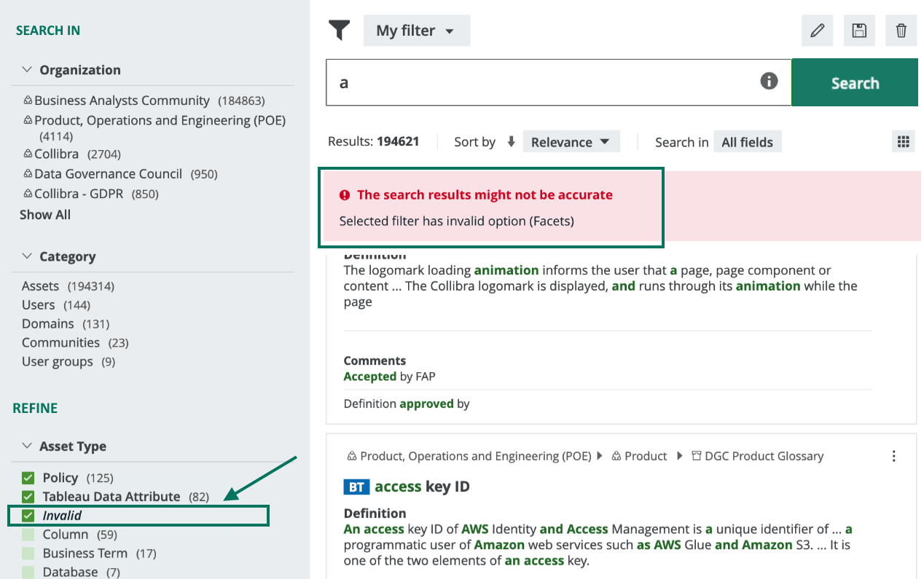Screen dimensions: 924x579
Task: Collapse the Category section
Action: tap(28, 256)
